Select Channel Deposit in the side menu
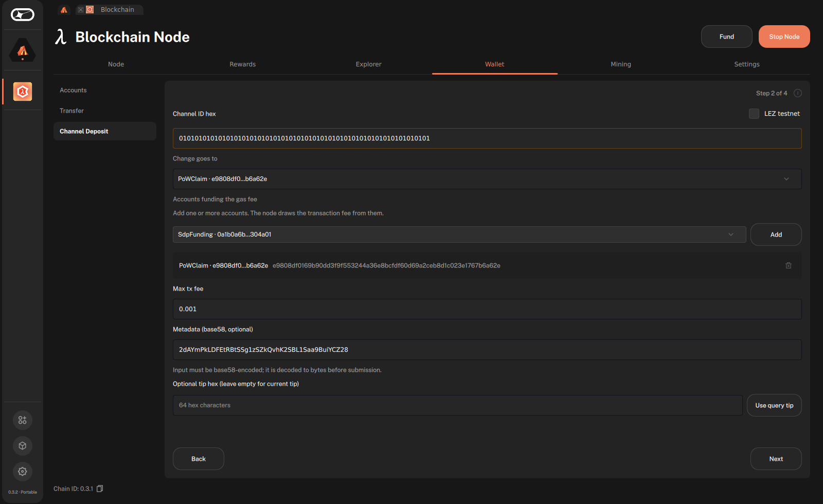 [x=105, y=131]
